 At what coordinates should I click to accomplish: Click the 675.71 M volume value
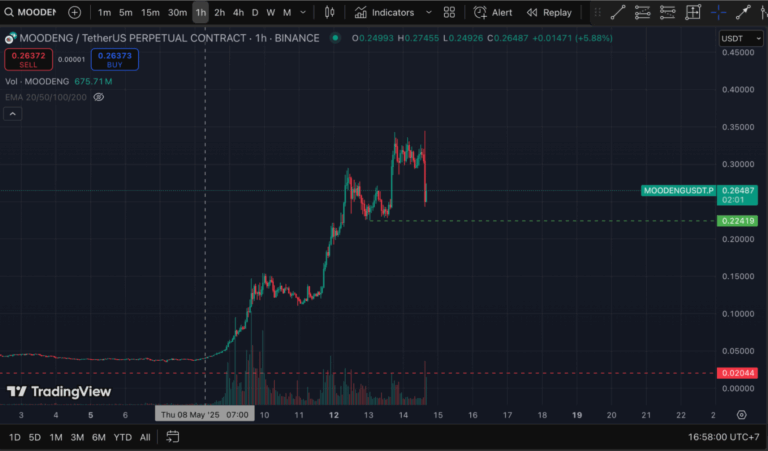tap(93, 81)
